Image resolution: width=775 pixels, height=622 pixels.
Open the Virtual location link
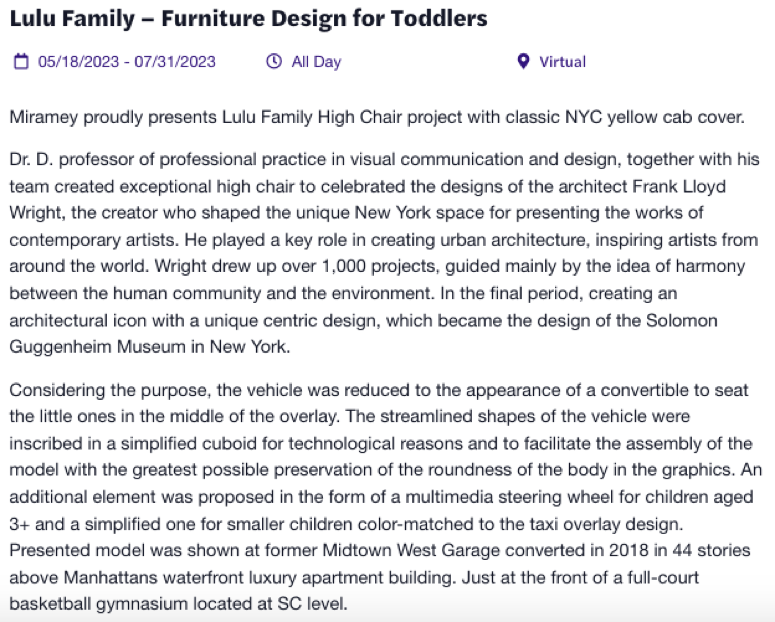(x=562, y=62)
